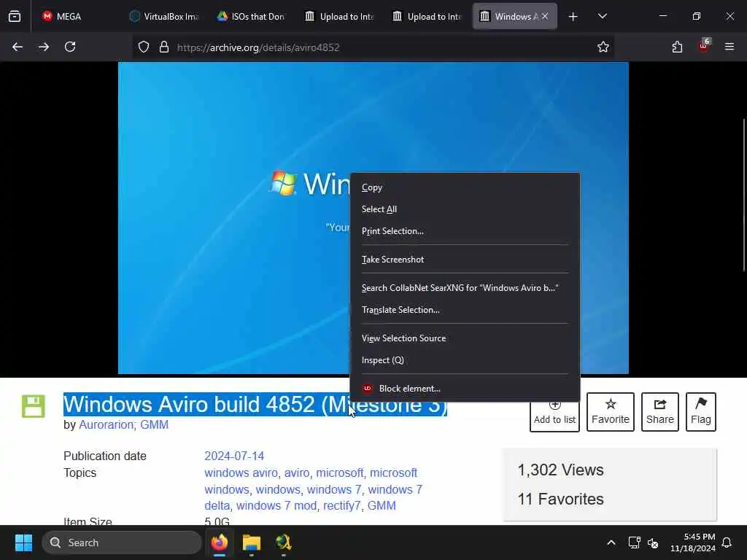Click the browser Back arrow
747x560 pixels.
[x=18, y=47]
